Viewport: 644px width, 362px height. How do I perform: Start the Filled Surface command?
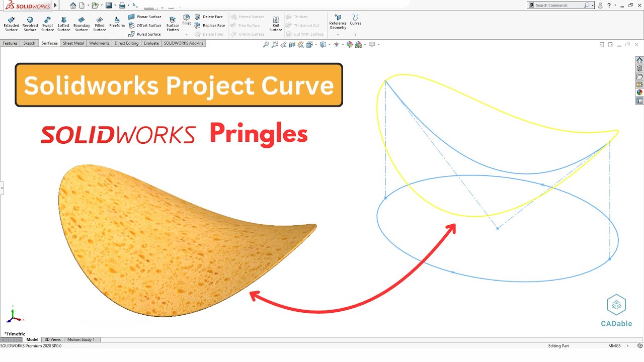tap(100, 24)
